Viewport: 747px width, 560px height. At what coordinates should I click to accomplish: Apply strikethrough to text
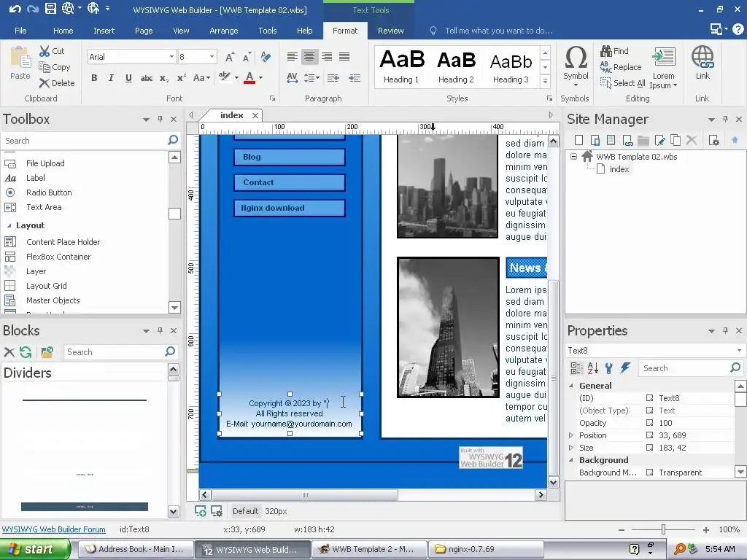pyautogui.click(x=146, y=78)
